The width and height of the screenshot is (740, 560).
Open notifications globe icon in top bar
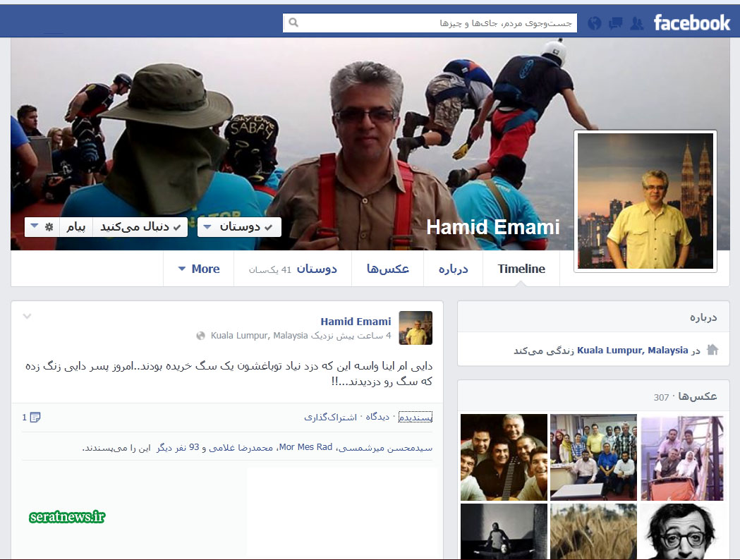coord(595,23)
